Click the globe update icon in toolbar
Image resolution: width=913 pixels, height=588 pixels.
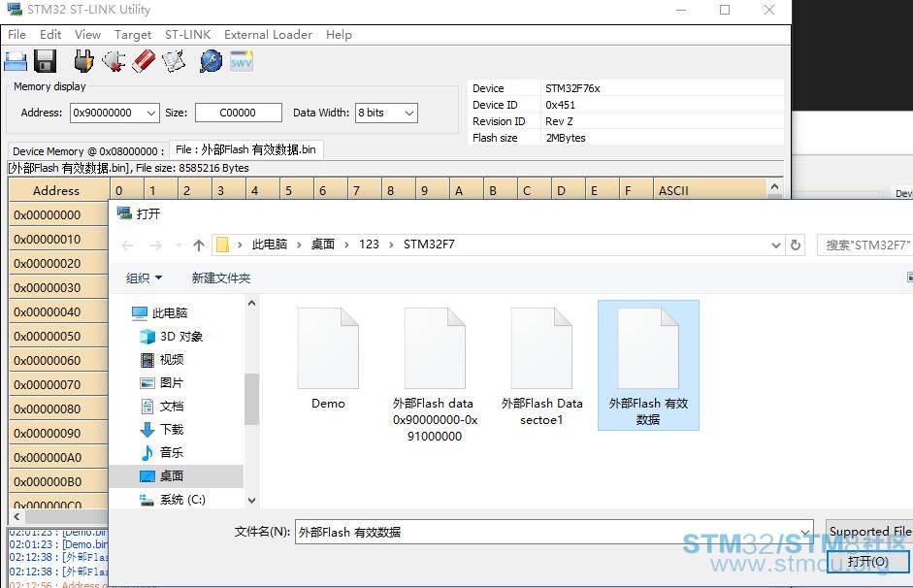(211, 61)
